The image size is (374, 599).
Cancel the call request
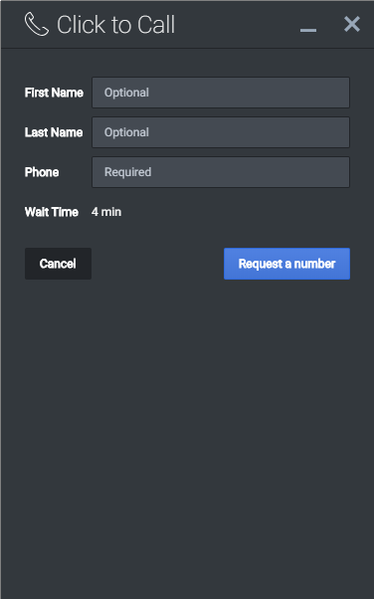58,264
